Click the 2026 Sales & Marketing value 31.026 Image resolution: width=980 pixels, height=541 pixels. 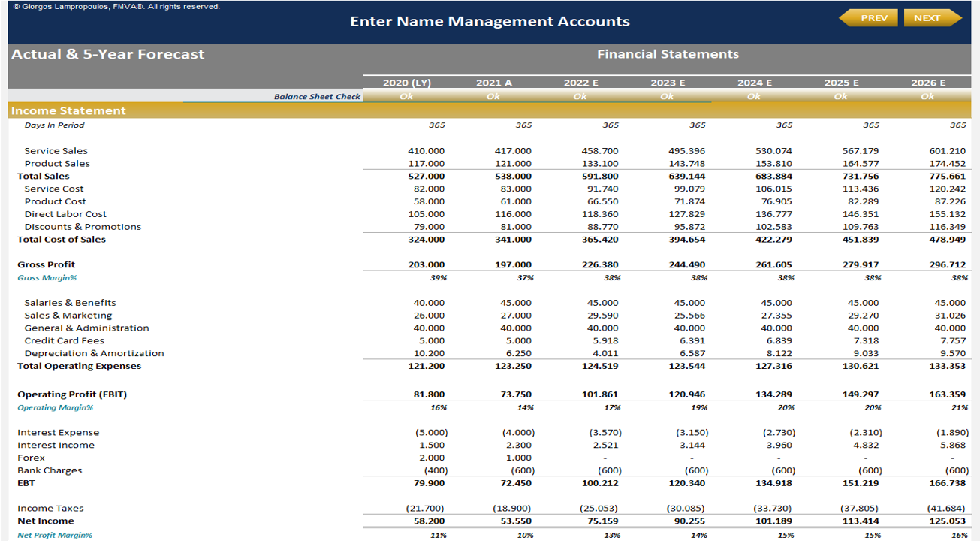click(950, 316)
